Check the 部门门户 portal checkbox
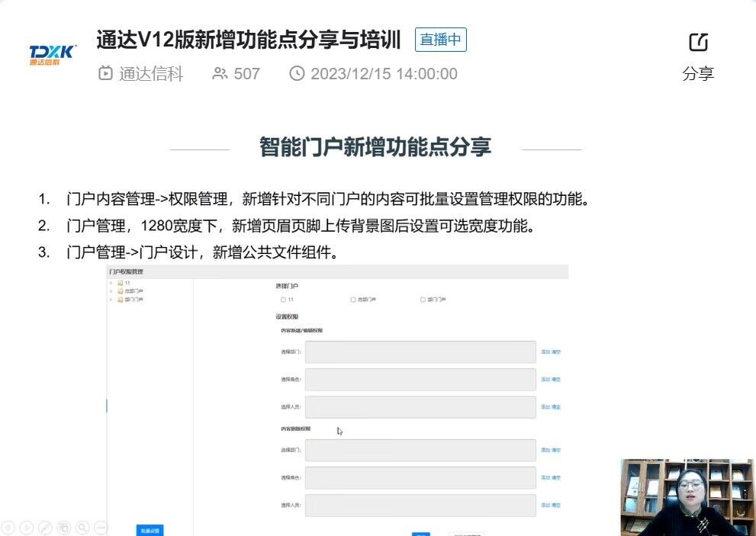756x536 pixels. pos(423,300)
